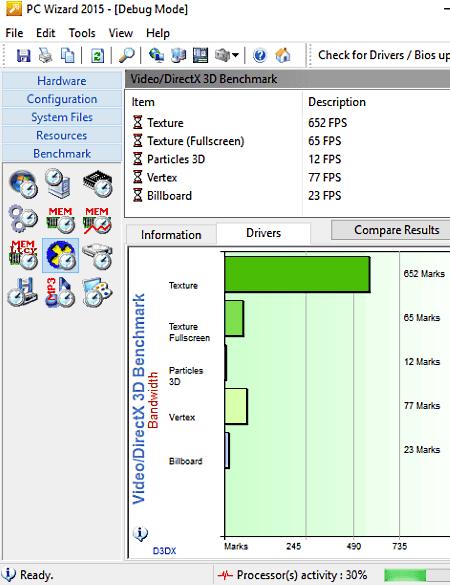Click the info icon in chart corner
The height and width of the screenshot is (585, 450).
pyautogui.click(x=140, y=534)
